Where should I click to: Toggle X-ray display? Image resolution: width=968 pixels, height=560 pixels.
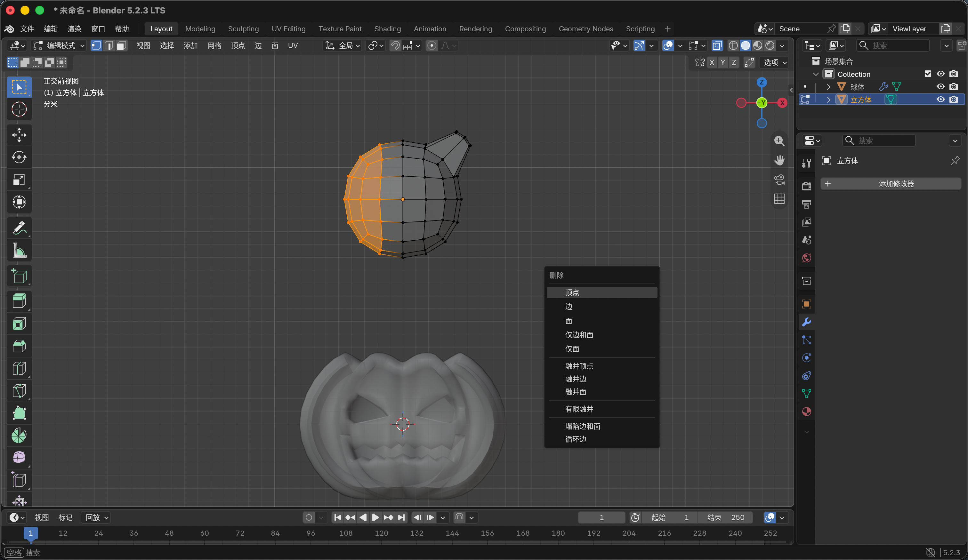tap(717, 46)
